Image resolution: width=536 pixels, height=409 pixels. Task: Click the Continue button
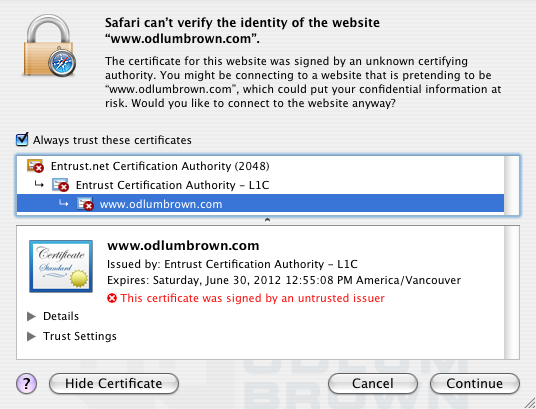coord(475,383)
